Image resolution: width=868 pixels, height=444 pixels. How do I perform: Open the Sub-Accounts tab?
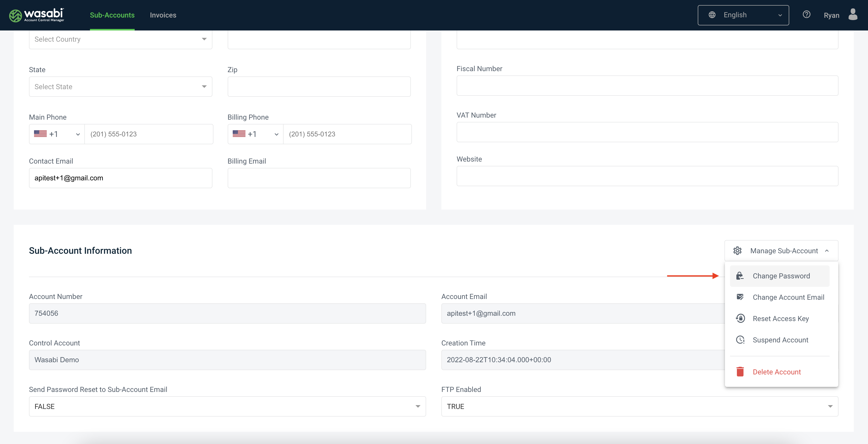112,15
